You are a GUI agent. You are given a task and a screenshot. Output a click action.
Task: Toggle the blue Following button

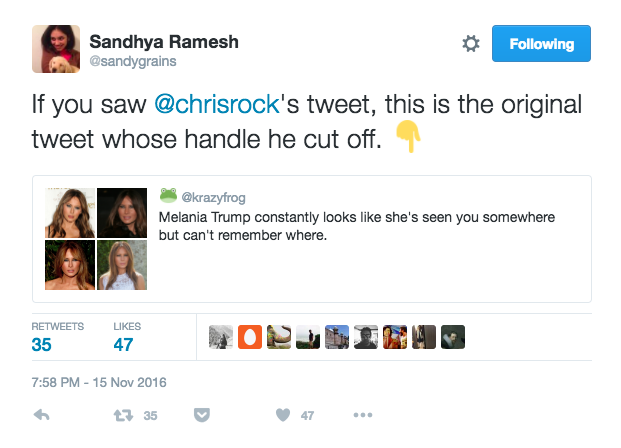click(x=541, y=44)
